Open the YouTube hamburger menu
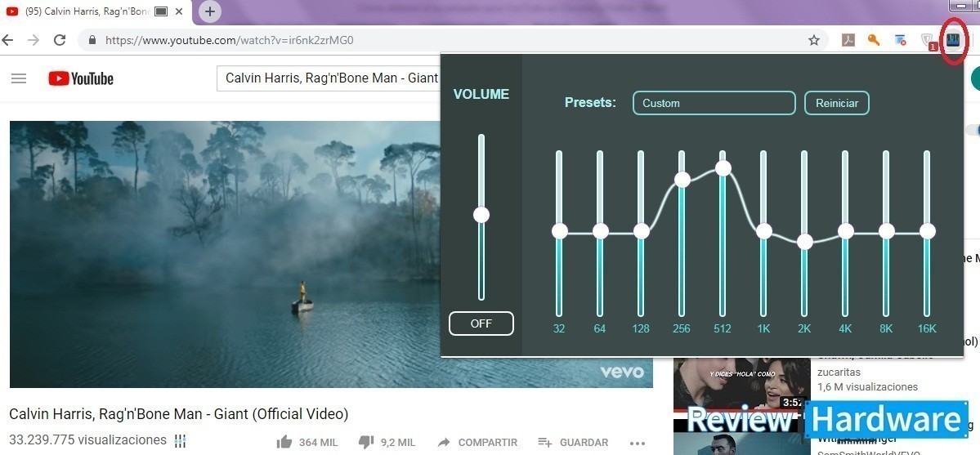The image size is (980, 455). (19, 78)
